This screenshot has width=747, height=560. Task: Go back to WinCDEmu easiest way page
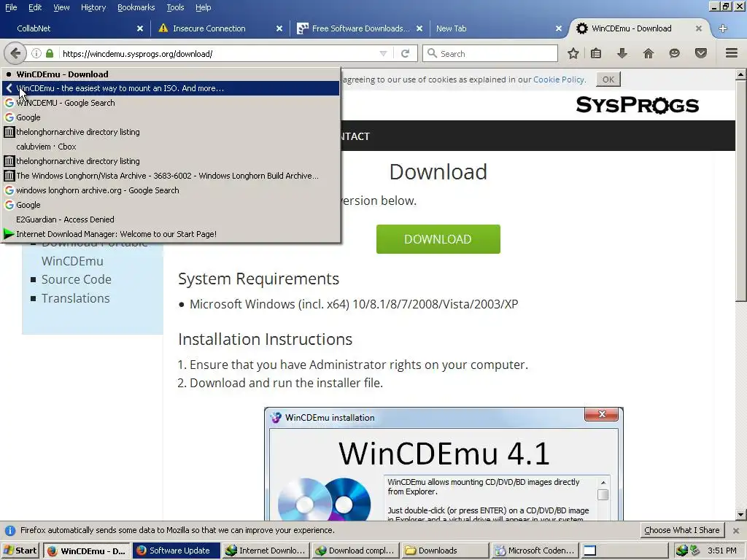171,88
